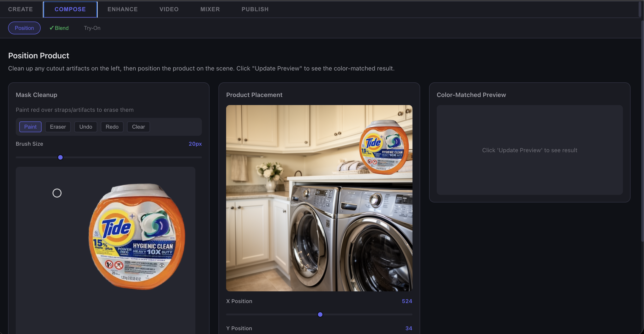Clear the mask painting
The height and width of the screenshot is (334, 644).
click(138, 127)
